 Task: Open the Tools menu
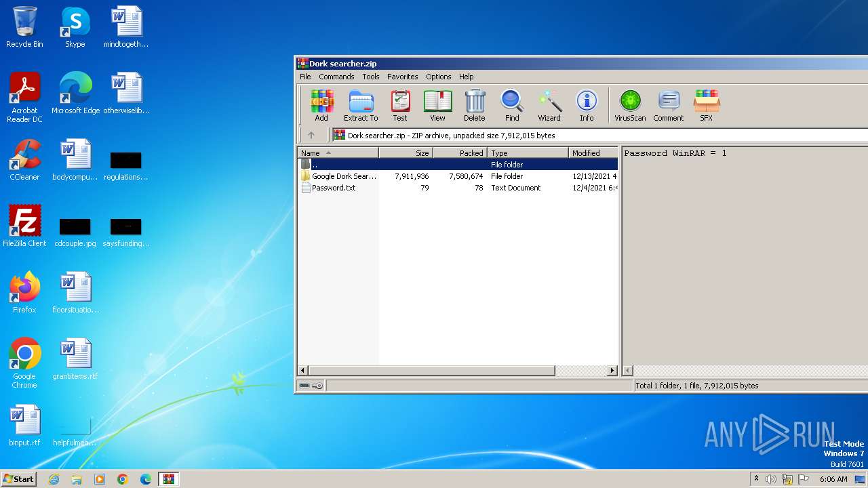coord(371,77)
